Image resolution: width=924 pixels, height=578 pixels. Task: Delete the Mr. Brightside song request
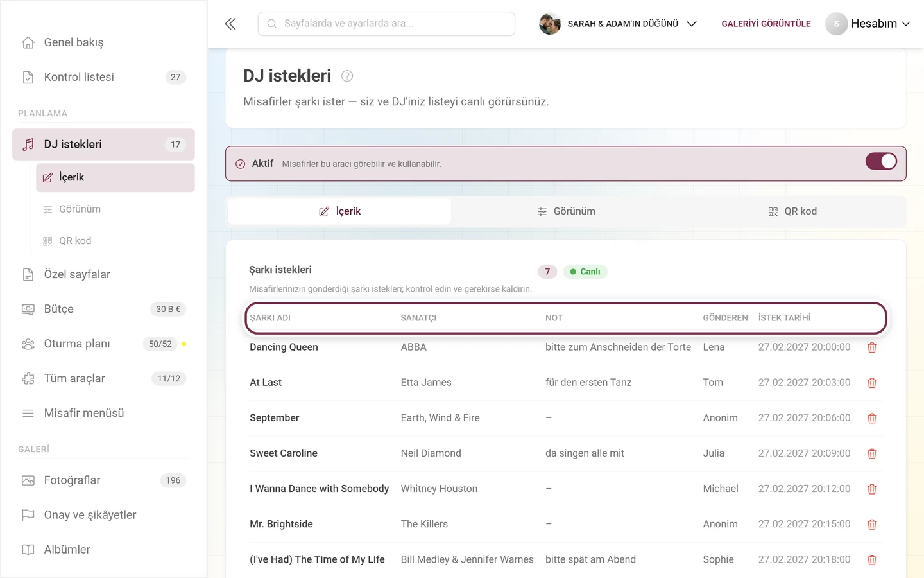(872, 525)
